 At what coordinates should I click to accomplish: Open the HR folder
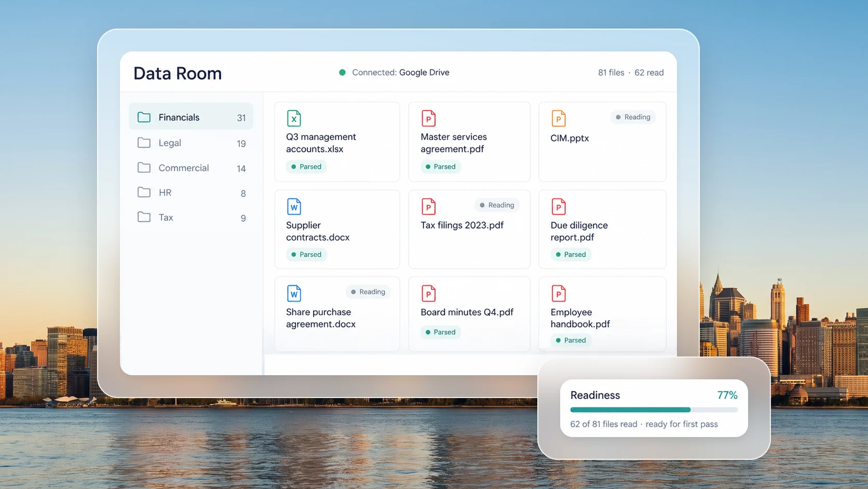pyautogui.click(x=191, y=193)
